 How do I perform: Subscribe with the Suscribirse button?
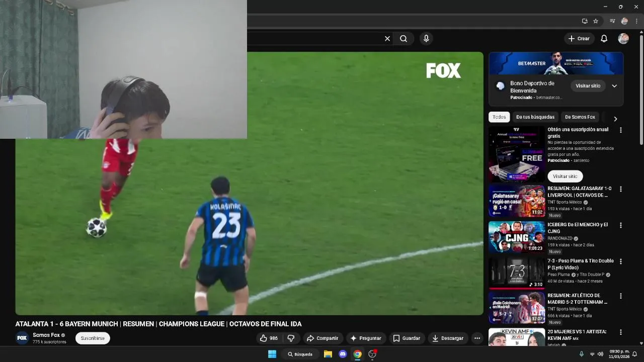point(93,338)
